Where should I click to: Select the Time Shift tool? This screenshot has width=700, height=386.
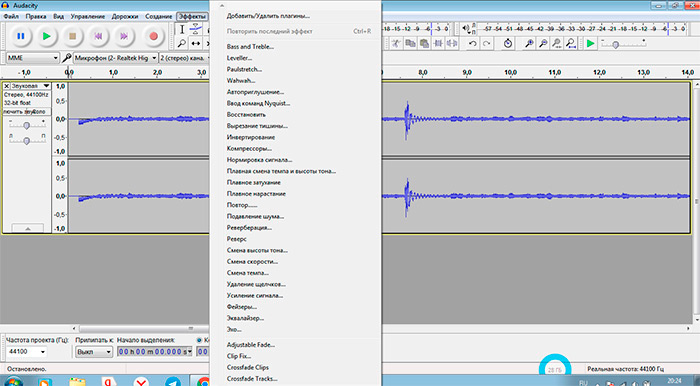[x=196, y=43]
